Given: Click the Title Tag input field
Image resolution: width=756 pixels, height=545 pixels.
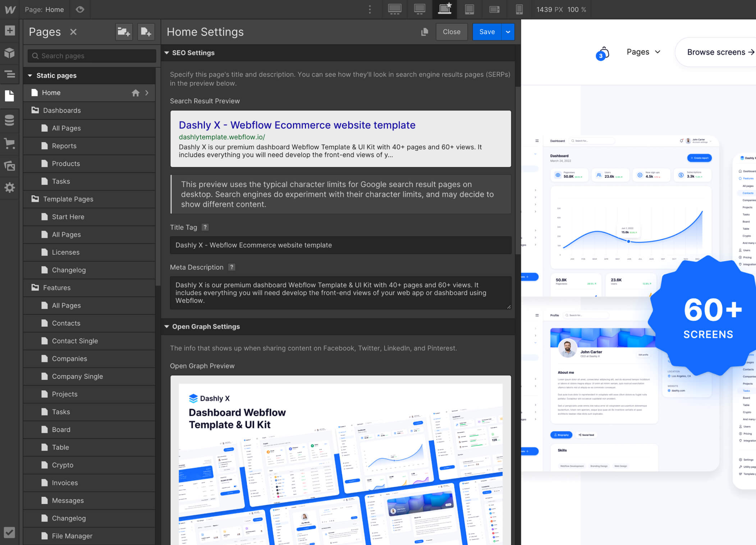Looking at the screenshot, I should coord(340,245).
